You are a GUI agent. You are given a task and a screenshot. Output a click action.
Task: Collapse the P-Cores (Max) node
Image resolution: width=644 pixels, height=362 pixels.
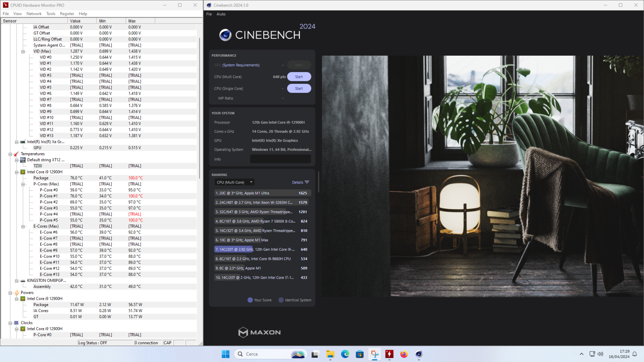click(23, 184)
